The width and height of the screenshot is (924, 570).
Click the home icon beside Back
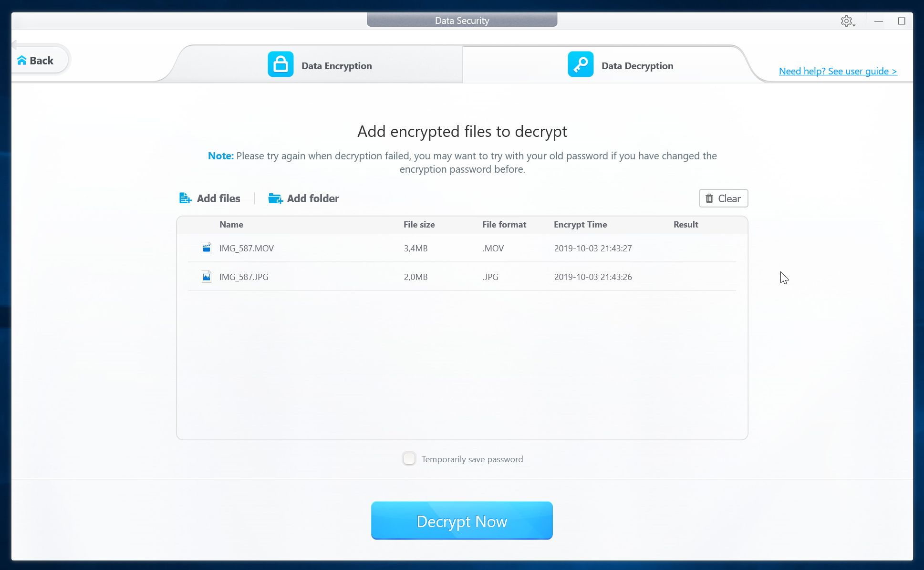point(22,61)
